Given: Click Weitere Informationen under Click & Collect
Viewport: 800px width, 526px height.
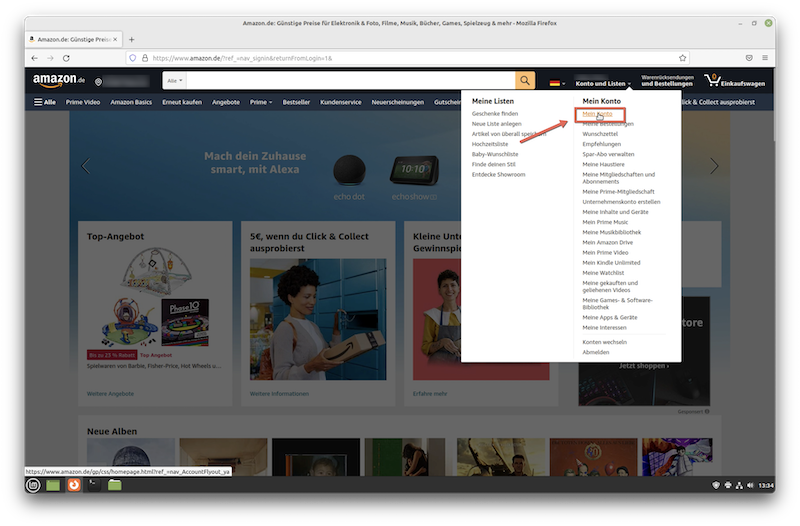Looking at the screenshot, I should pos(279,394).
